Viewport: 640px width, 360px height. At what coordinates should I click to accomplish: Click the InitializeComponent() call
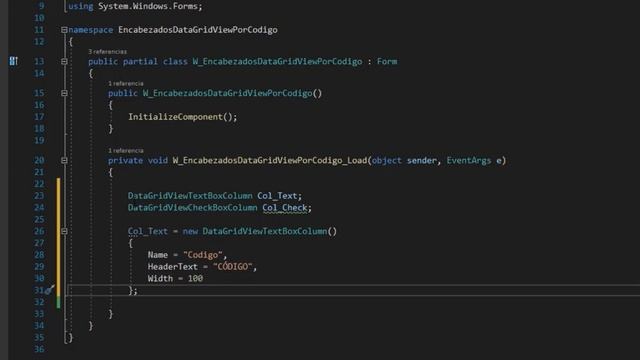(x=182, y=117)
